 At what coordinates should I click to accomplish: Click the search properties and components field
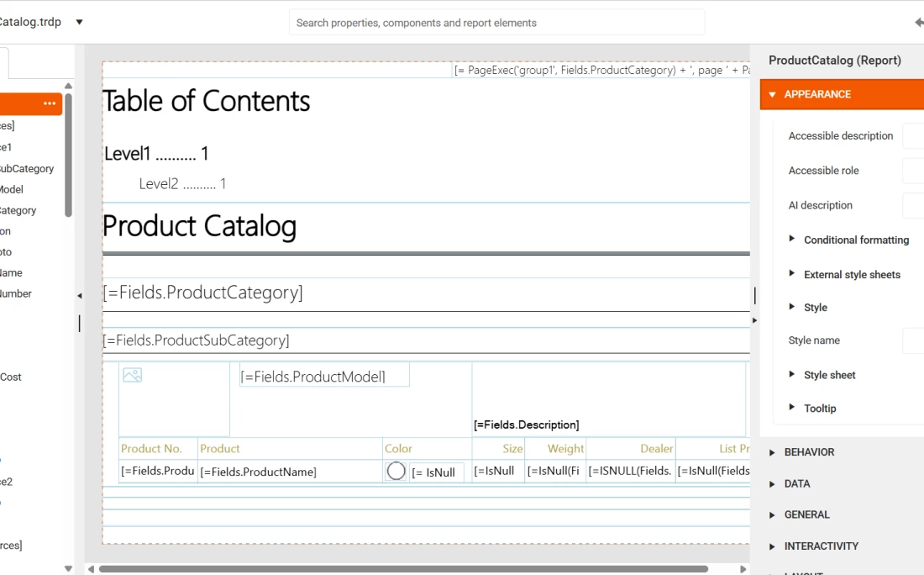click(496, 23)
